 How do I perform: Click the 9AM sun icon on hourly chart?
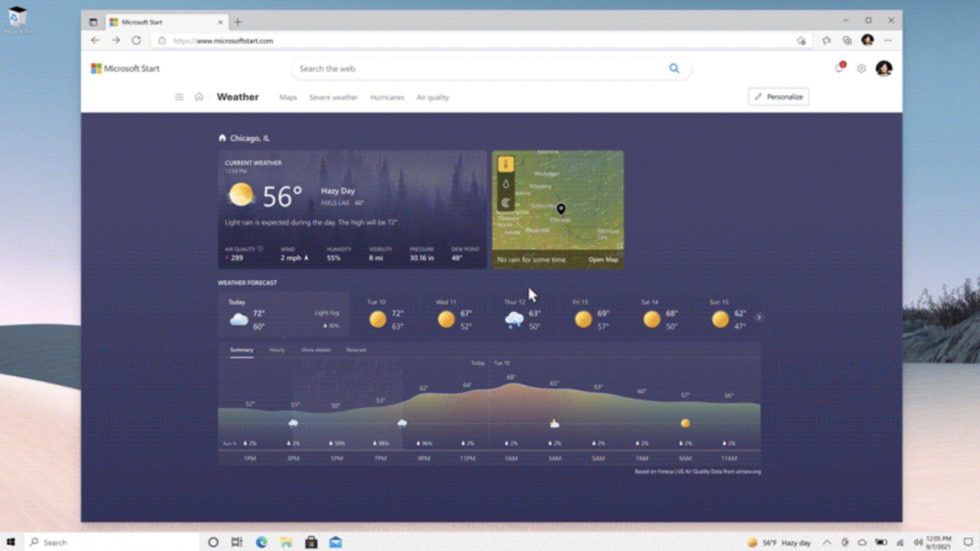tap(685, 423)
